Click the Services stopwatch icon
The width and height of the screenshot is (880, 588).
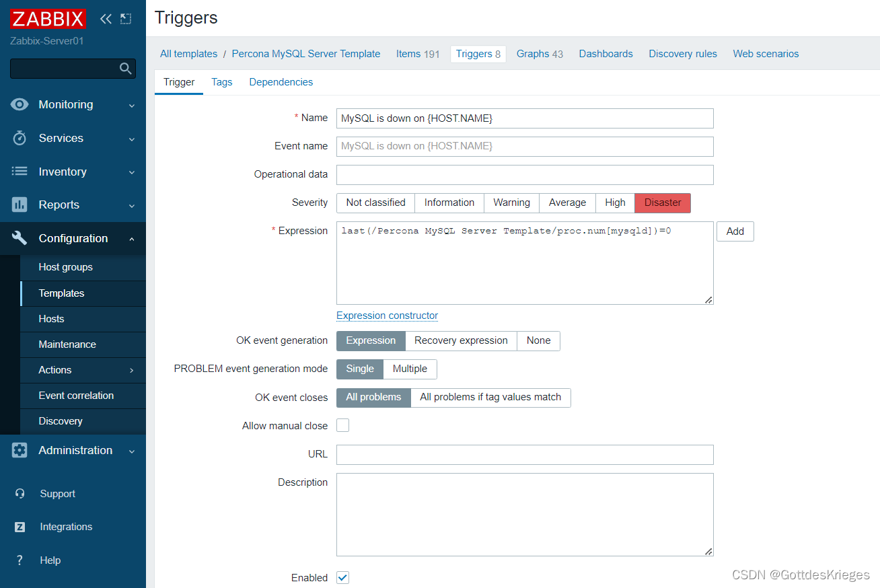(x=20, y=138)
